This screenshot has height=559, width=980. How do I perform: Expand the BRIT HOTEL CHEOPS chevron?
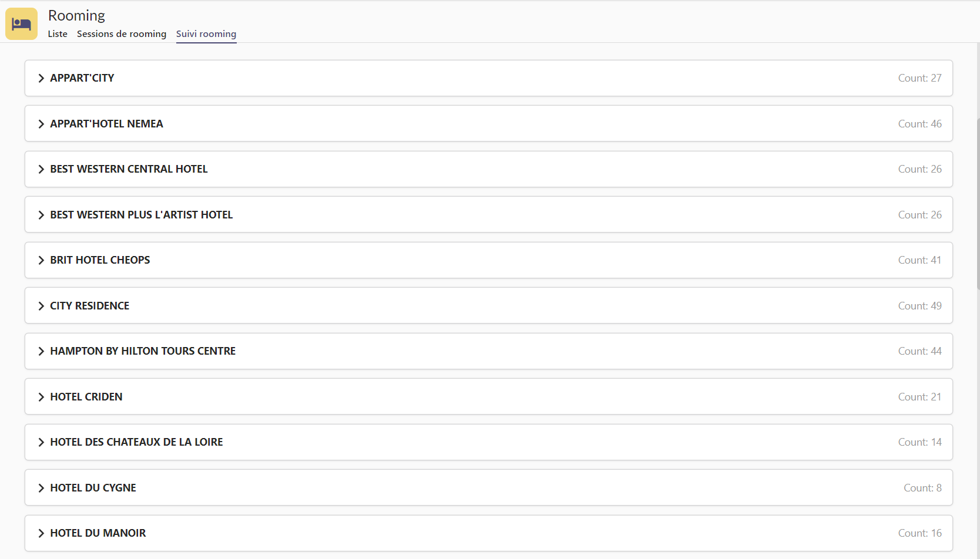tap(41, 260)
